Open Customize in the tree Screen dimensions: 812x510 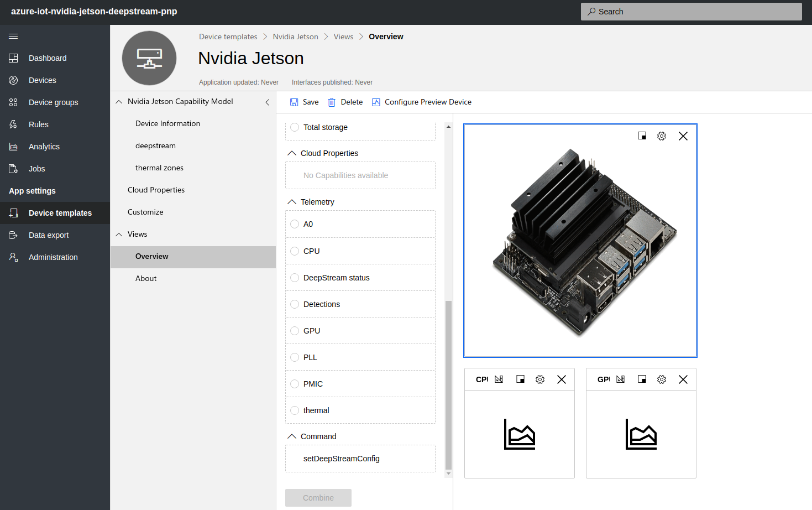(145, 212)
